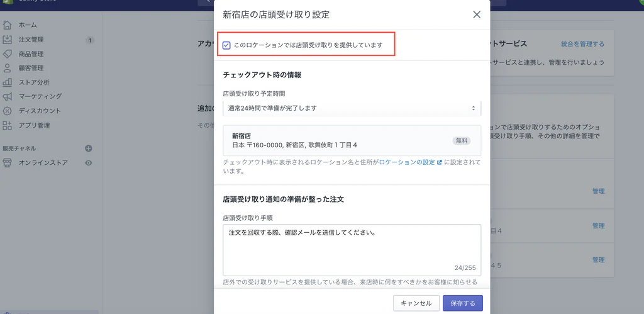Click the キャンセル button

coord(416,303)
